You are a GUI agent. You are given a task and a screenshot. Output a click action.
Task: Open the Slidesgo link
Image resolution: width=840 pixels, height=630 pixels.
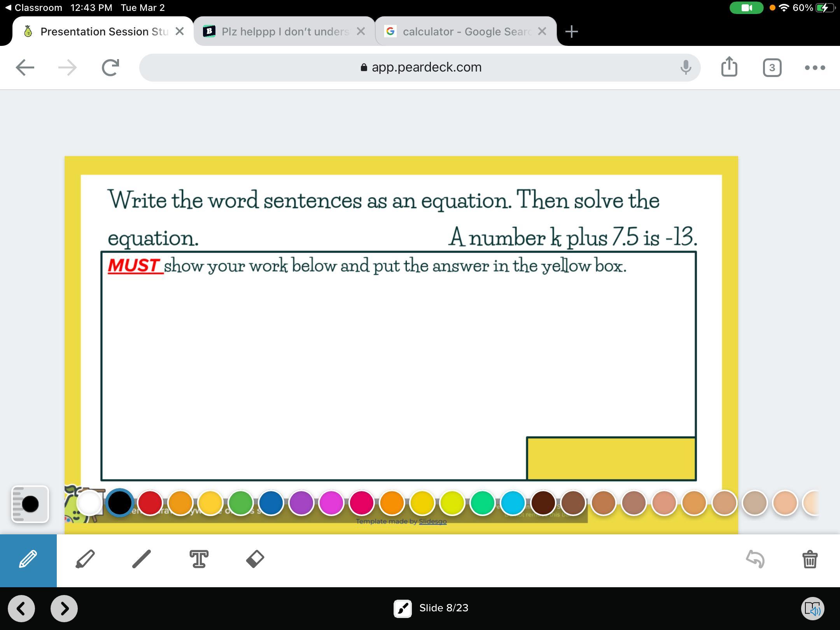432,521
